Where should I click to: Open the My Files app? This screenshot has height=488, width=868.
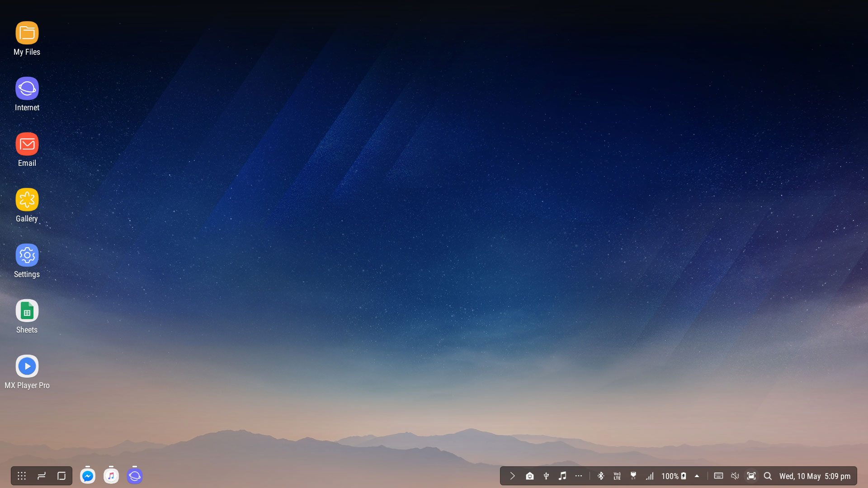pyautogui.click(x=27, y=33)
